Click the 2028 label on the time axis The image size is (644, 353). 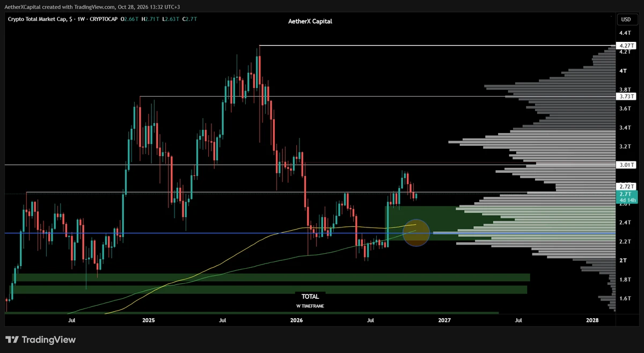click(592, 320)
